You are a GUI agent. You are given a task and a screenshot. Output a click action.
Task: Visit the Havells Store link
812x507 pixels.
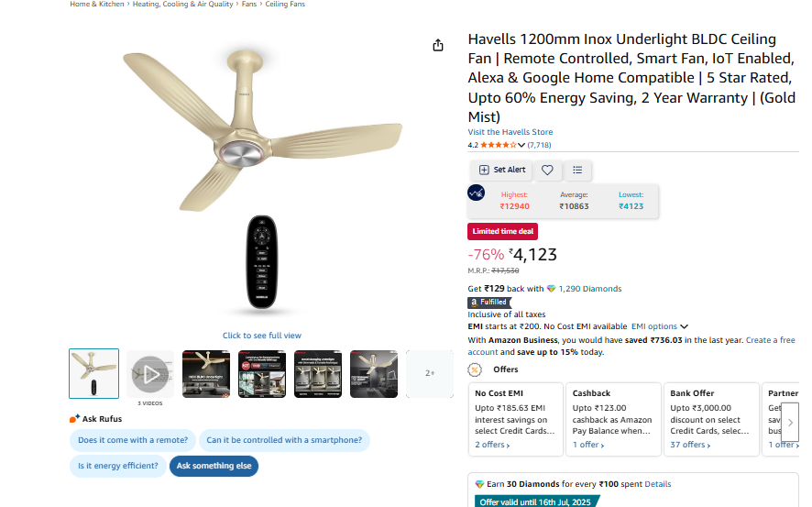[510, 132]
